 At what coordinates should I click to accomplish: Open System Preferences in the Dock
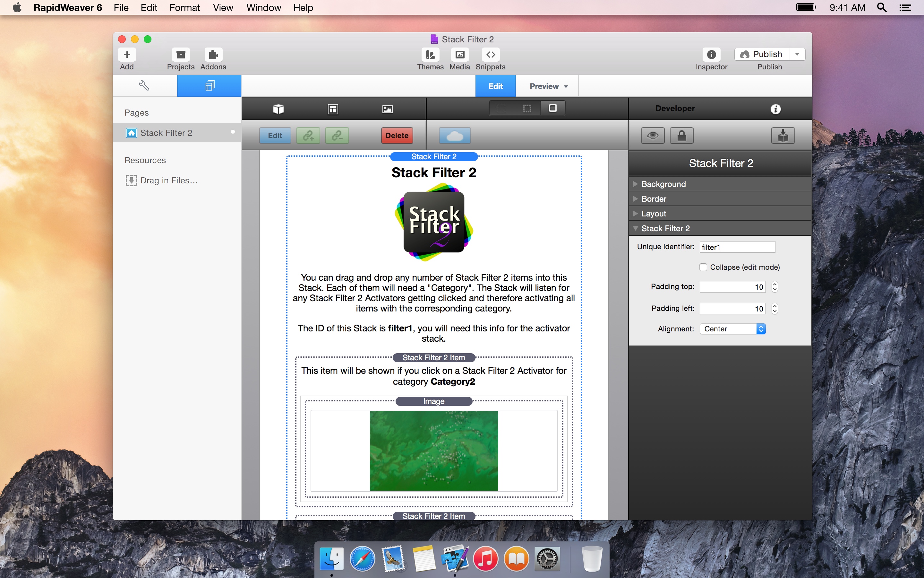(547, 558)
